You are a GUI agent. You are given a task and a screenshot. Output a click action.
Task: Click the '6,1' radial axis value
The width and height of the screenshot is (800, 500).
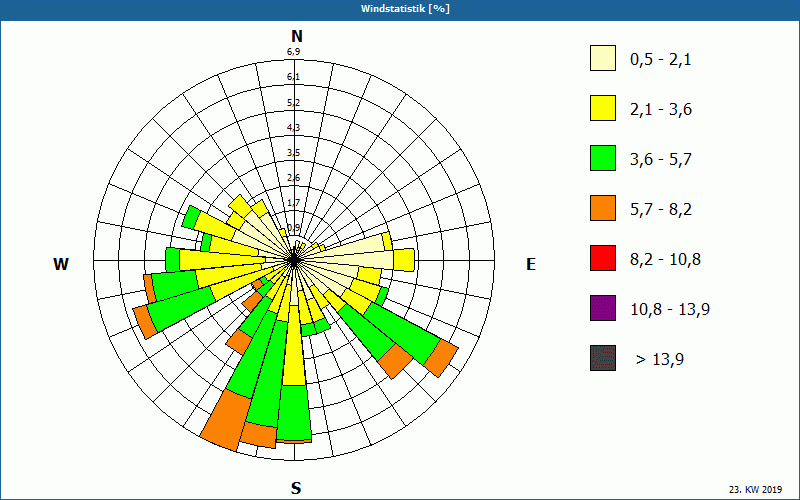(293, 77)
